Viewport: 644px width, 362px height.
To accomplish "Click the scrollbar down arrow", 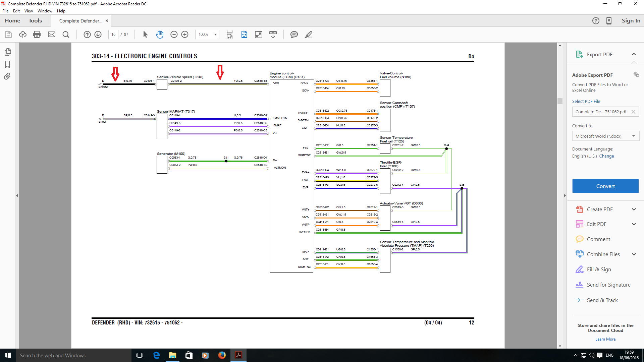I will tap(560, 346).
